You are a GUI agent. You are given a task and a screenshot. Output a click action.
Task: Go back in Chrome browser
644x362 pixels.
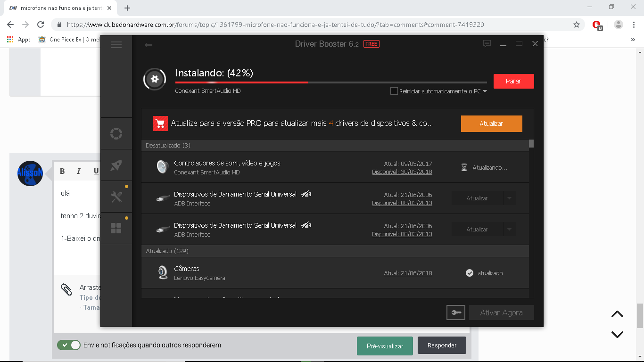tap(10, 25)
